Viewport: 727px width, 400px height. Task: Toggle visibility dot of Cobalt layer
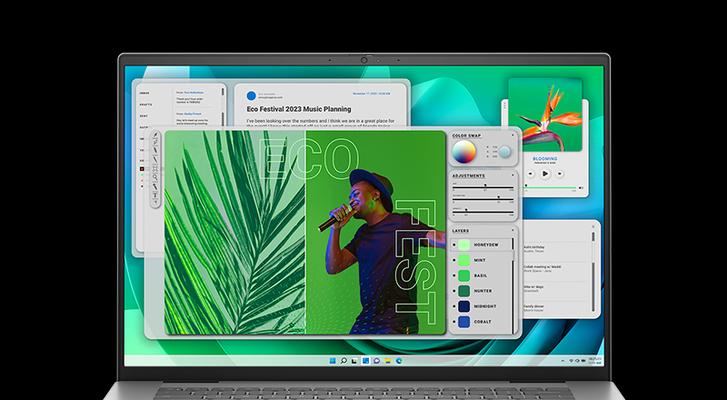[454, 321]
